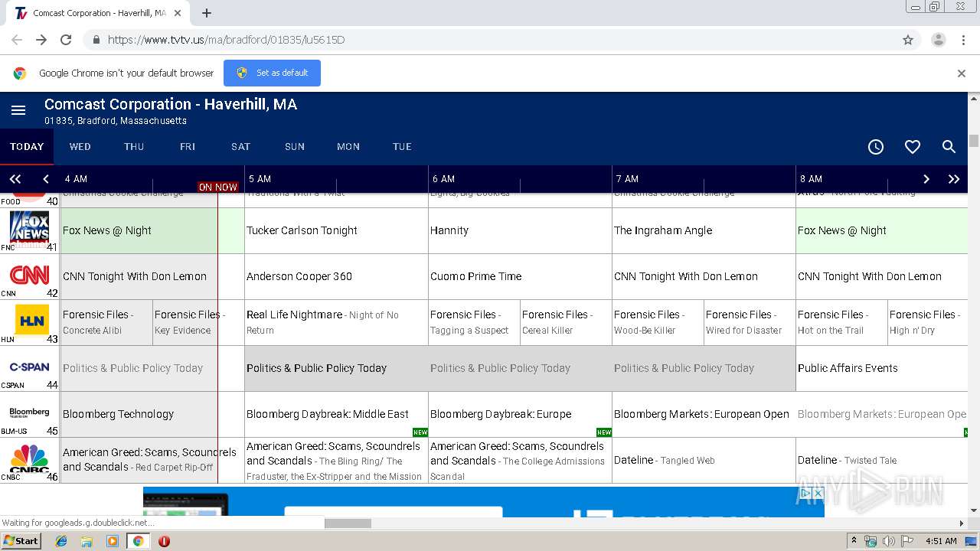Open the guide search magnifier
Image resolution: width=980 pixels, height=551 pixels.
coord(949,147)
